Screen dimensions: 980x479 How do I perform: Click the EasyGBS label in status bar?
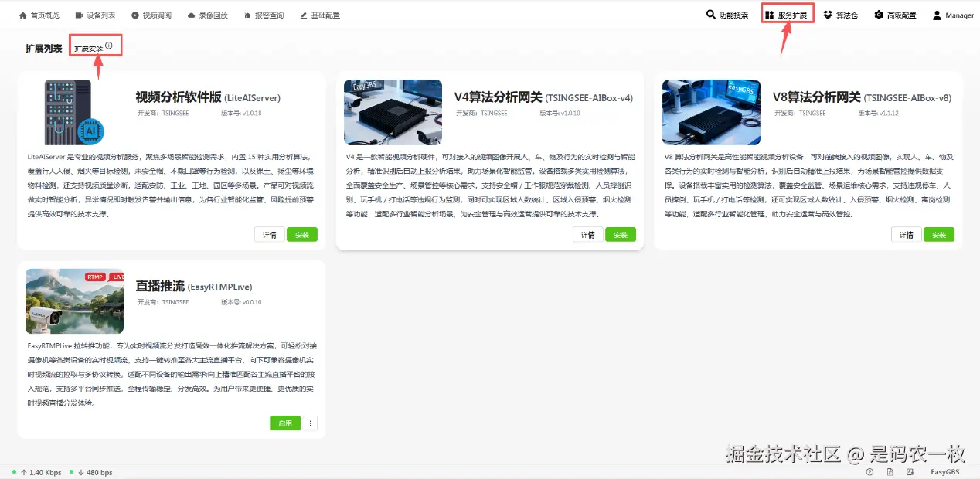point(944,472)
